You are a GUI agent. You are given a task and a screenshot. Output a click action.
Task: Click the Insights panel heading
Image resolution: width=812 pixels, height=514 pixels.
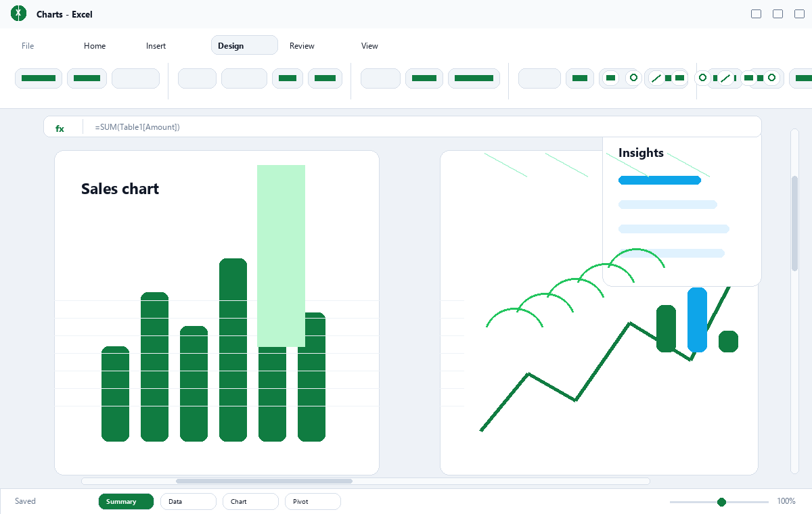(x=641, y=153)
